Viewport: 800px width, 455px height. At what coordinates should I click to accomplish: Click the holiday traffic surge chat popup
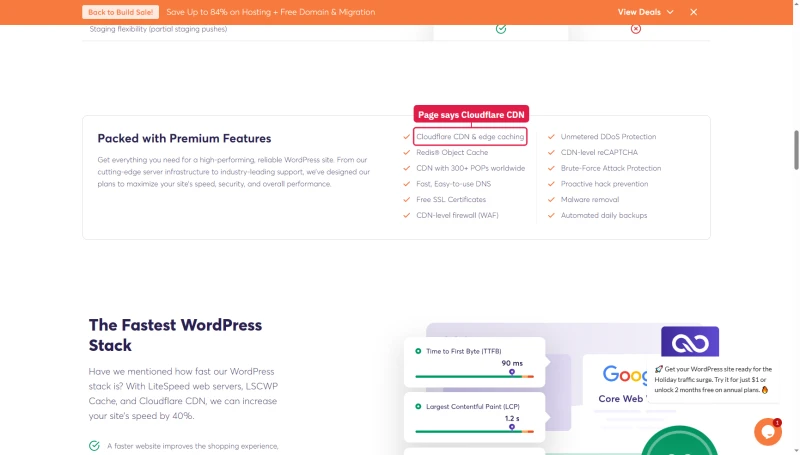(713, 380)
